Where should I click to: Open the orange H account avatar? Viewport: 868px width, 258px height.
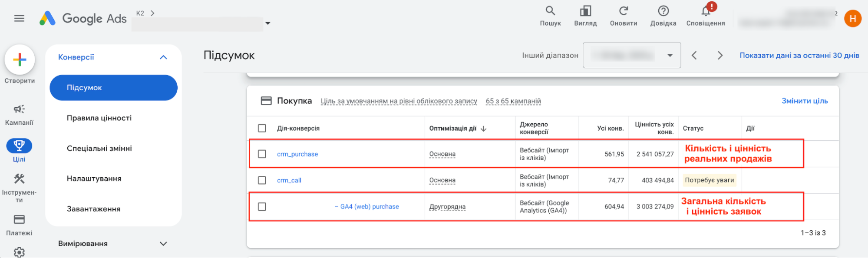tap(852, 19)
